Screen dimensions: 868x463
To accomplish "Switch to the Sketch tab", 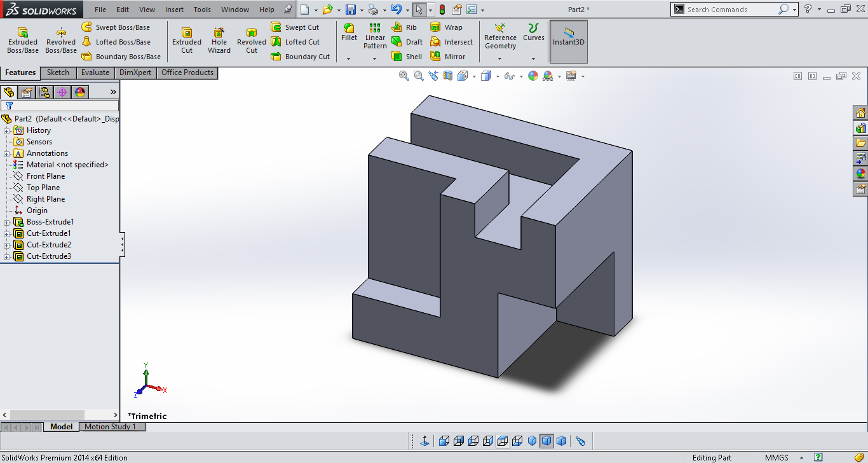I will click(x=58, y=73).
